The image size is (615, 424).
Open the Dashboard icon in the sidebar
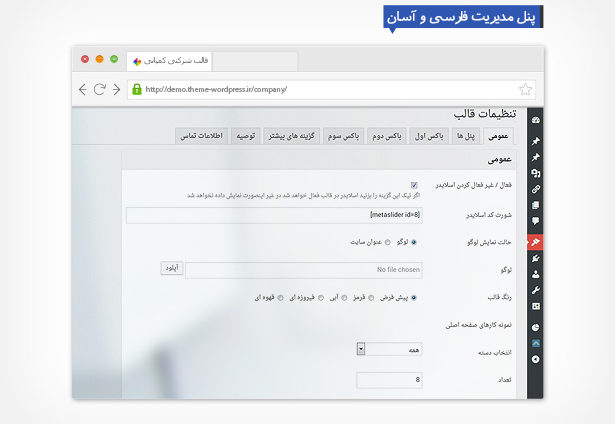click(x=535, y=119)
